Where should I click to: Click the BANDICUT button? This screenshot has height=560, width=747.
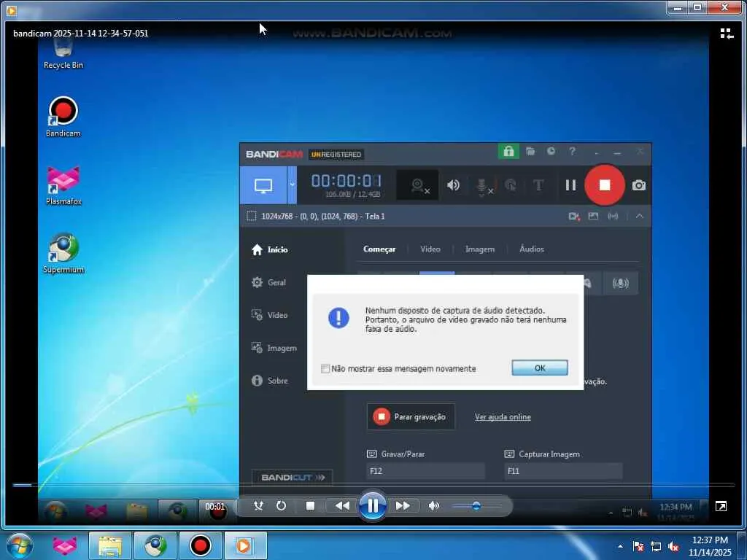coord(292,477)
